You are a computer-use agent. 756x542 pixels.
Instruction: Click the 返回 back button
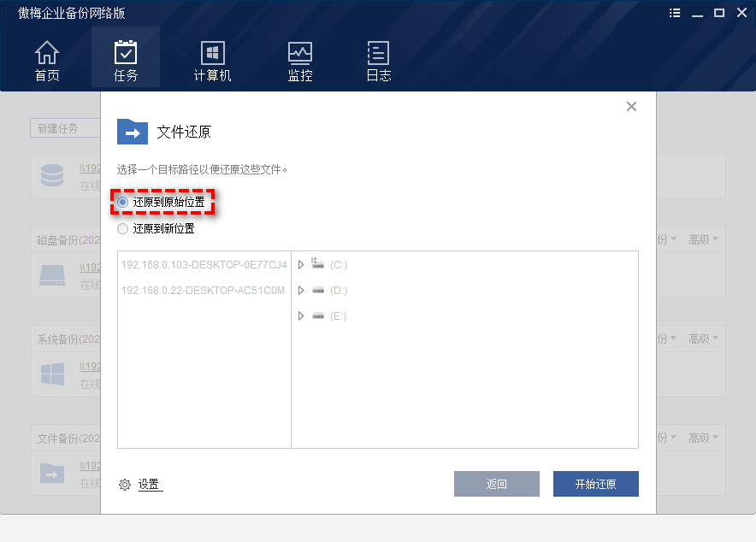coord(496,484)
